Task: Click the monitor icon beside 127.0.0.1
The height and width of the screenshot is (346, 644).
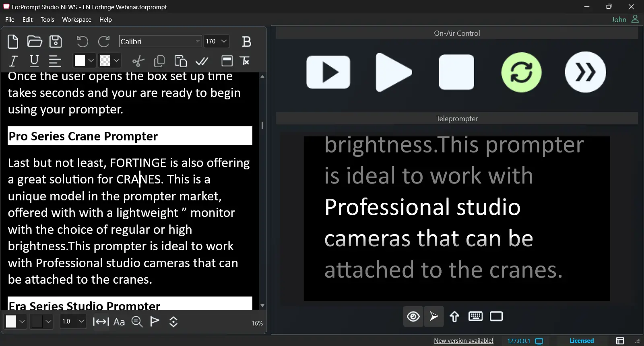Action: tap(539, 341)
